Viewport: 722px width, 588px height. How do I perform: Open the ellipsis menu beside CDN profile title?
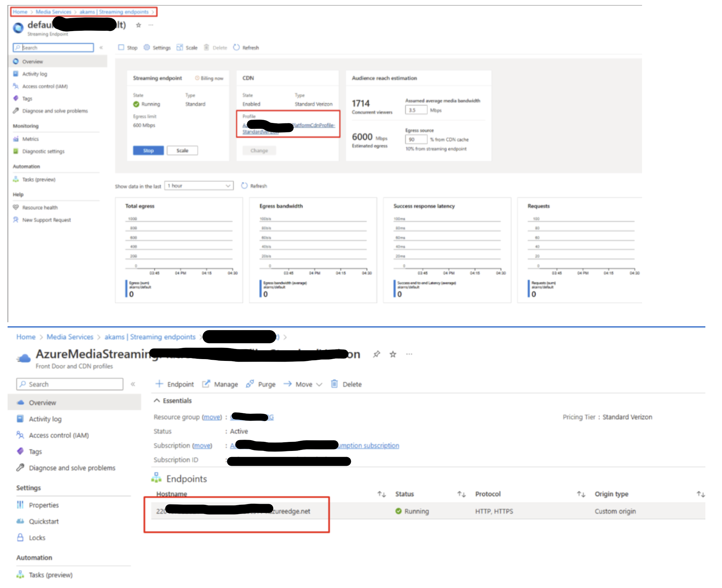point(409,354)
